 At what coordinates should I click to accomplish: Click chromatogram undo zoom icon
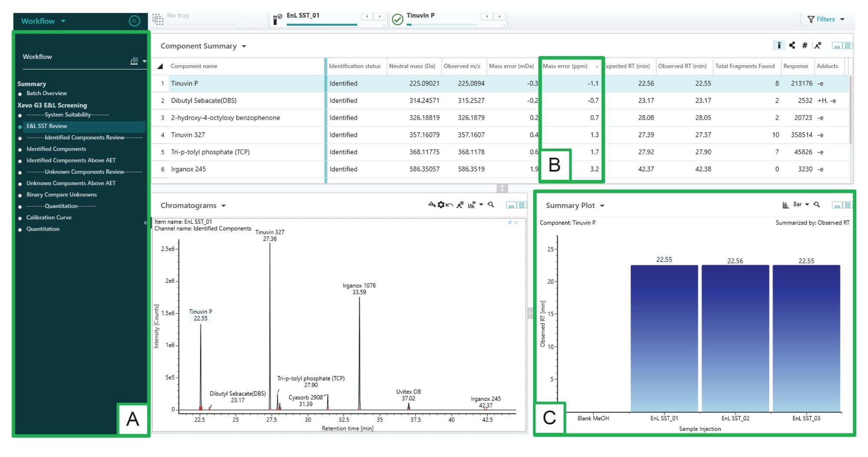(450, 205)
